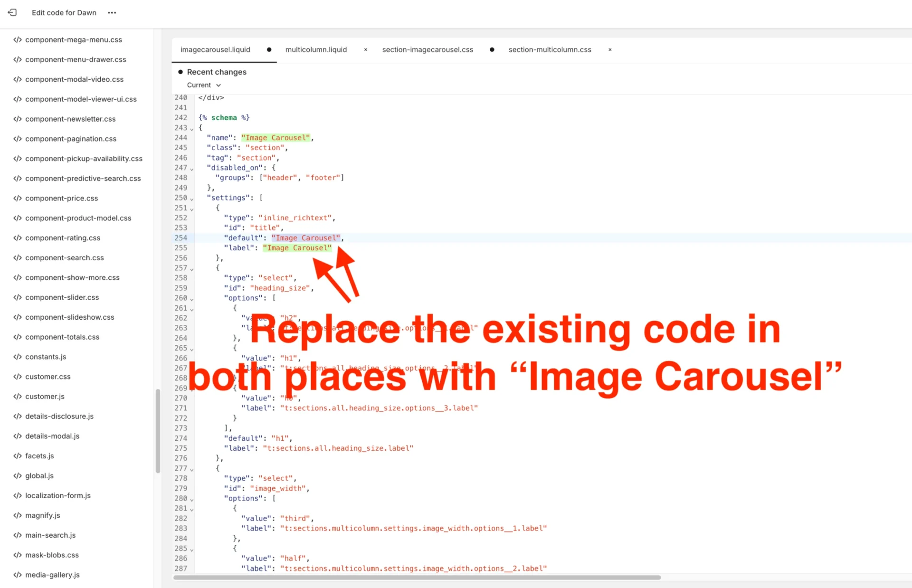Collapse the settings fold at line 250
Image resolution: width=912 pixels, height=588 pixels.
(x=191, y=199)
